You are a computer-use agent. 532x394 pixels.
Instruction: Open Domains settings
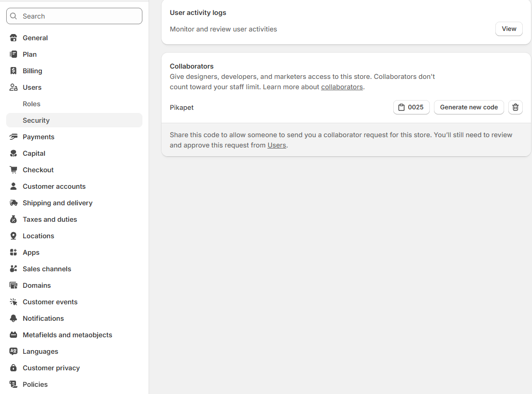[x=74, y=285]
